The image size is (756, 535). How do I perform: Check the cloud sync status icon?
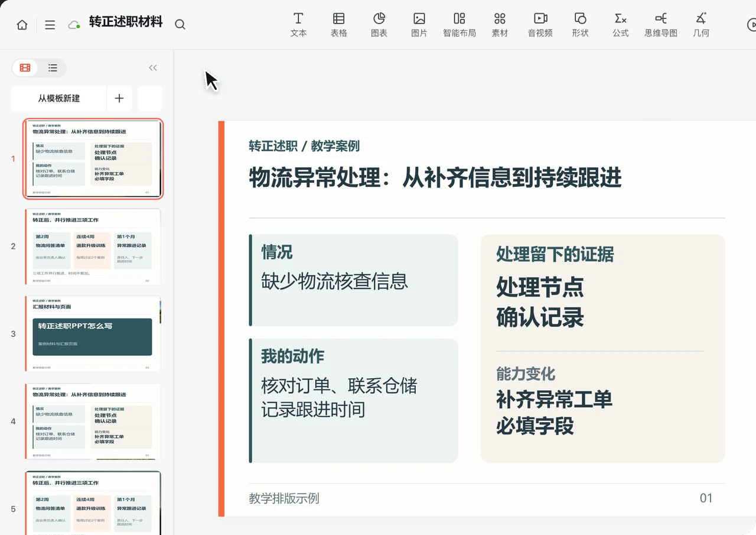[74, 25]
